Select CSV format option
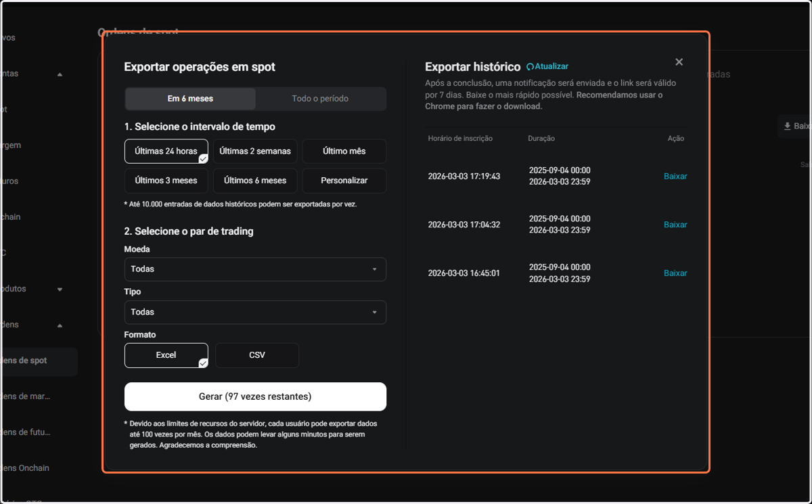The image size is (812, 504). pyautogui.click(x=257, y=355)
